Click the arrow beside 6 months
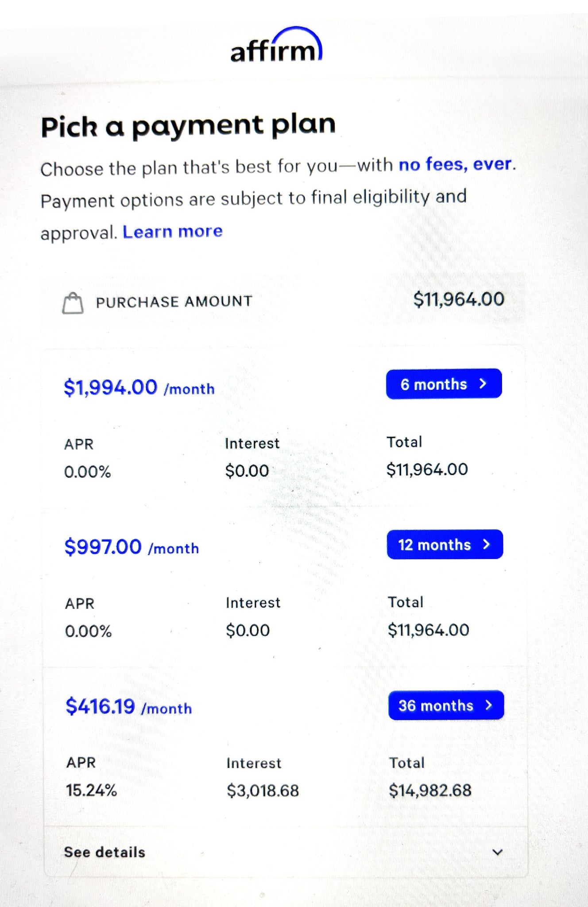 (x=483, y=384)
